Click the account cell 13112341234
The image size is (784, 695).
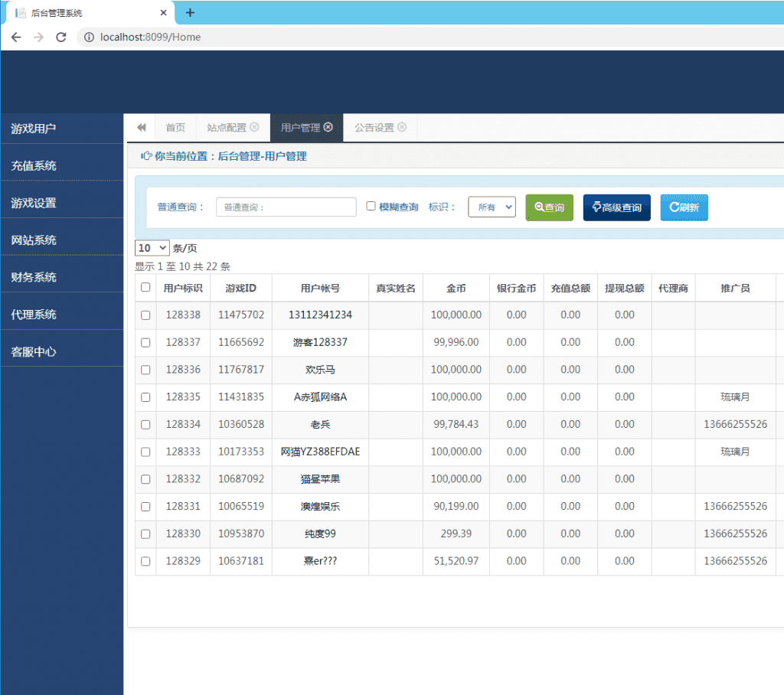coord(320,315)
